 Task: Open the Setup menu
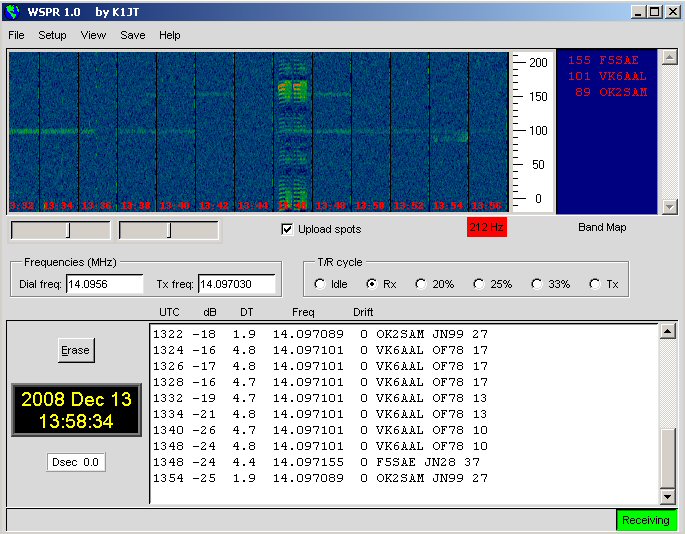coord(52,35)
